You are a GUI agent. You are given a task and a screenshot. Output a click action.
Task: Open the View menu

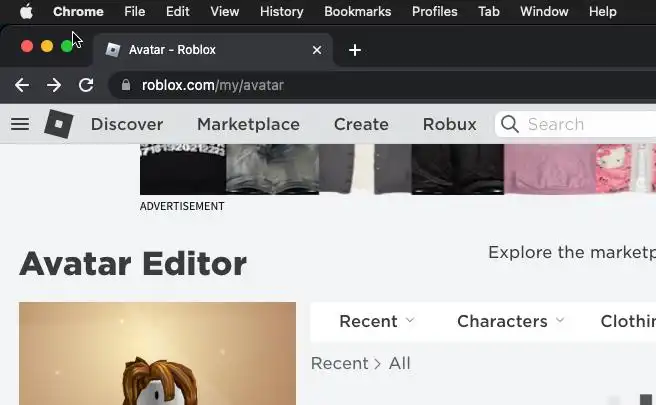(225, 12)
